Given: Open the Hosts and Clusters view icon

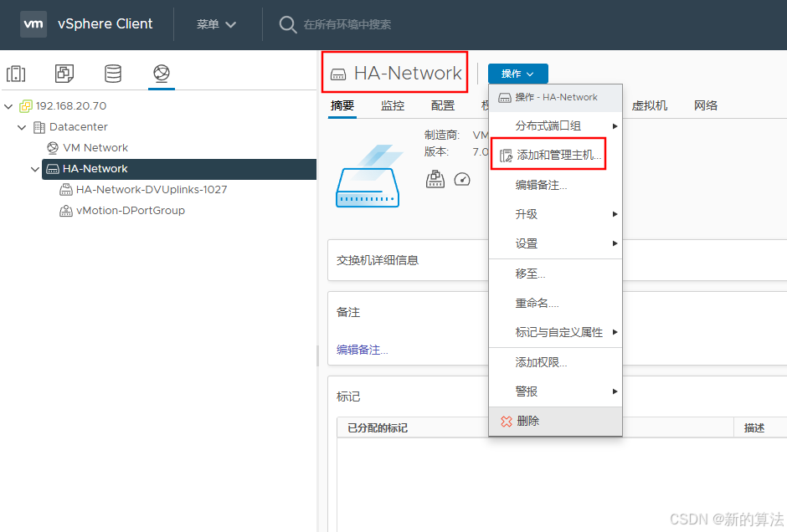Looking at the screenshot, I should (x=16, y=74).
